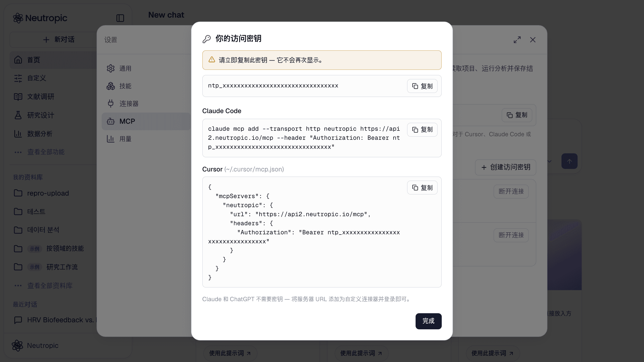Select the 用量 settings tab

146,139
